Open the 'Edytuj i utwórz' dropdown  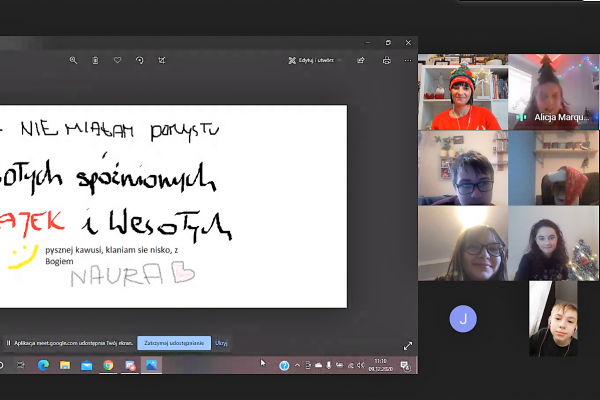tap(318, 60)
